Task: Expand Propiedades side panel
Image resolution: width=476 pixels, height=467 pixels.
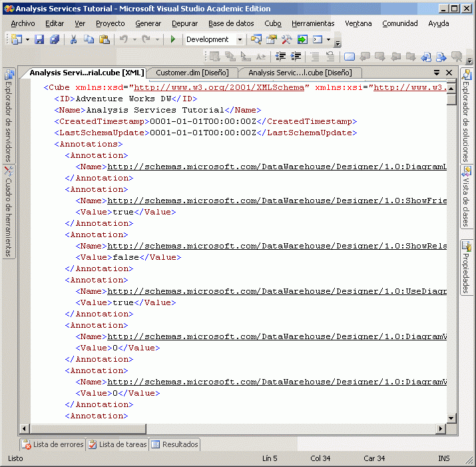Action: (x=466, y=266)
